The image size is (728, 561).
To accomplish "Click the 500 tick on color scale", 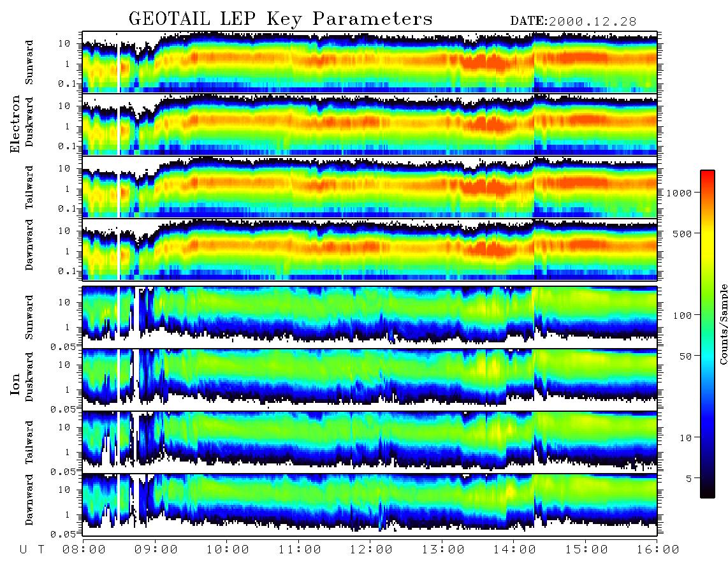I will (x=682, y=233).
